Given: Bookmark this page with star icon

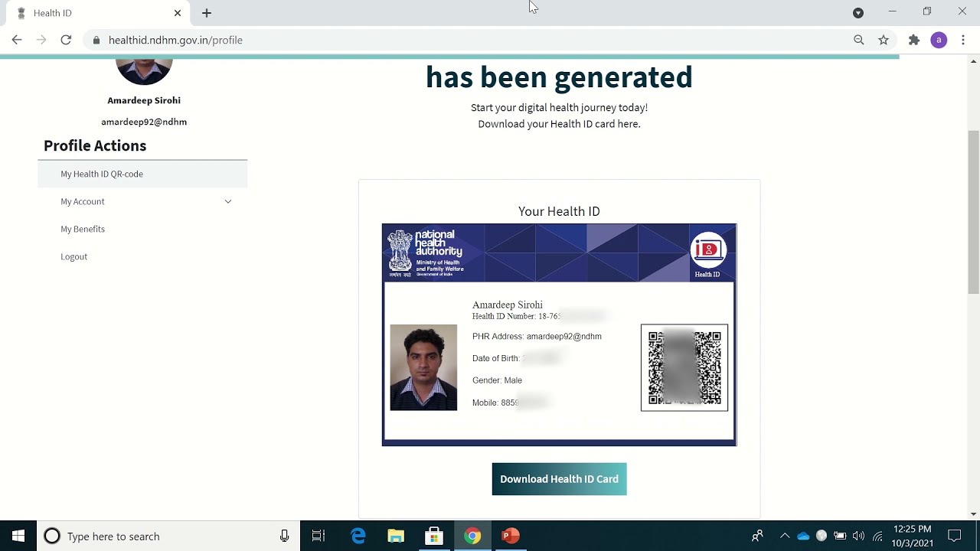Looking at the screenshot, I should click(884, 40).
